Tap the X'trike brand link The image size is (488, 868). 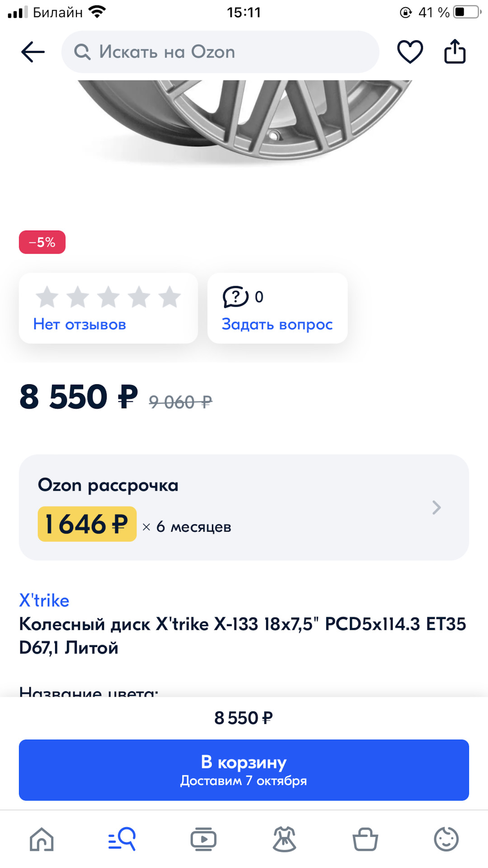coord(43,600)
